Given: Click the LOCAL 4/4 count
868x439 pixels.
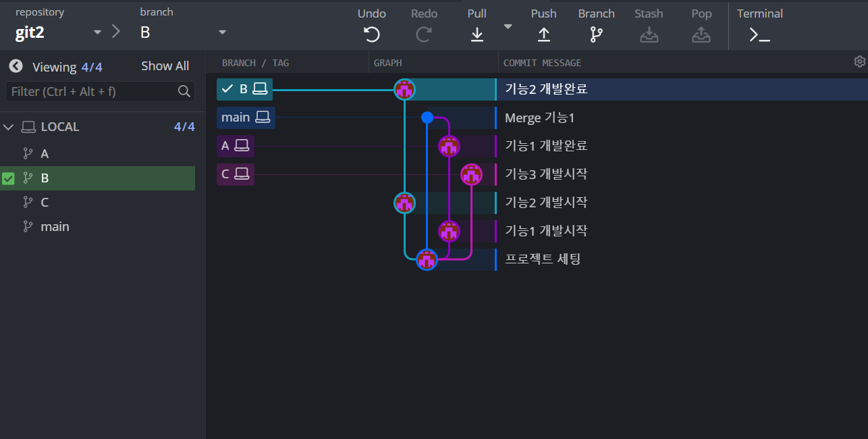Looking at the screenshot, I should coord(184,127).
